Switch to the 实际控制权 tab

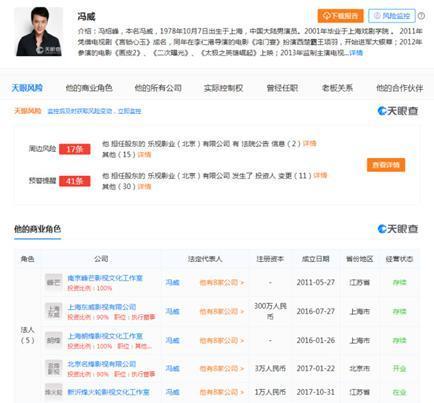coord(223,88)
